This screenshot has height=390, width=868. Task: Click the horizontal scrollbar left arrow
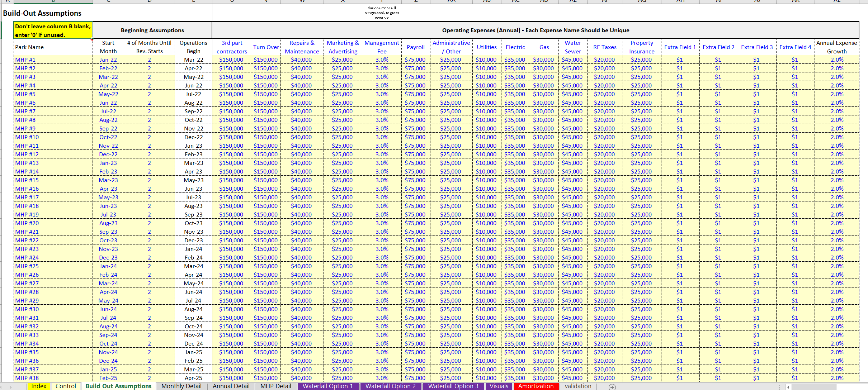[788, 387]
